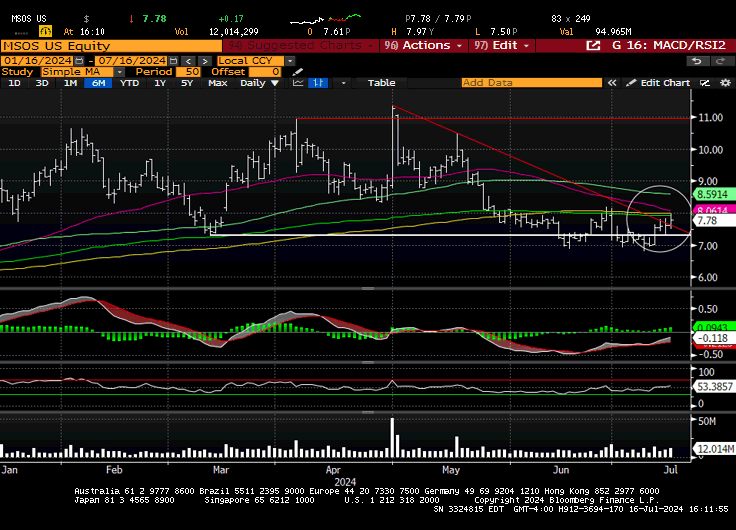This screenshot has height=530, width=736.
Task: Open chart settings gear
Action: 726,83
